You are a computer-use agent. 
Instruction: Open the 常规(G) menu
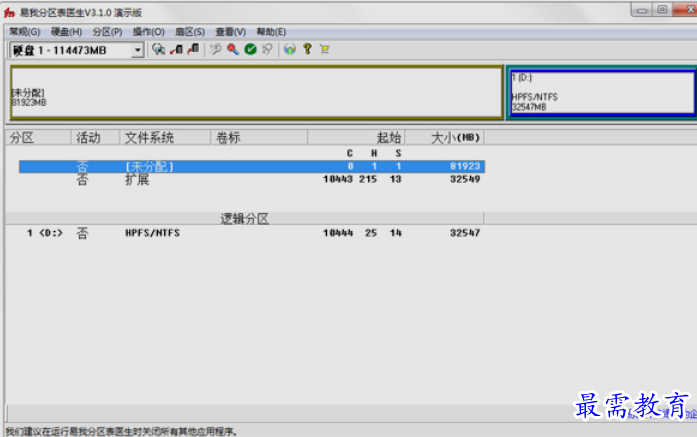click(24, 32)
